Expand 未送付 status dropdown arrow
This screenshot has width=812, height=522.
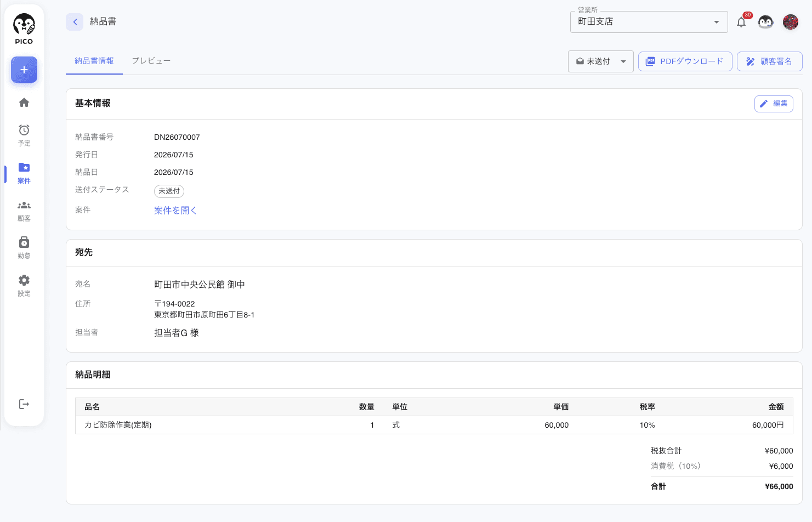click(x=623, y=61)
